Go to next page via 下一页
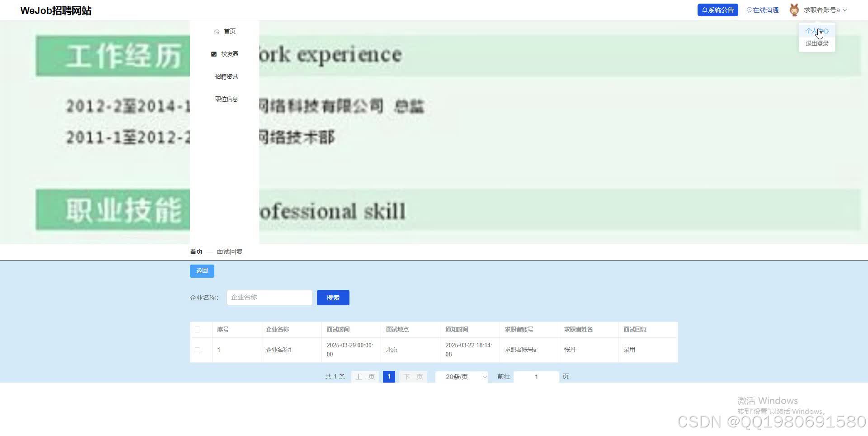The image size is (868, 436). [x=412, y=376]
